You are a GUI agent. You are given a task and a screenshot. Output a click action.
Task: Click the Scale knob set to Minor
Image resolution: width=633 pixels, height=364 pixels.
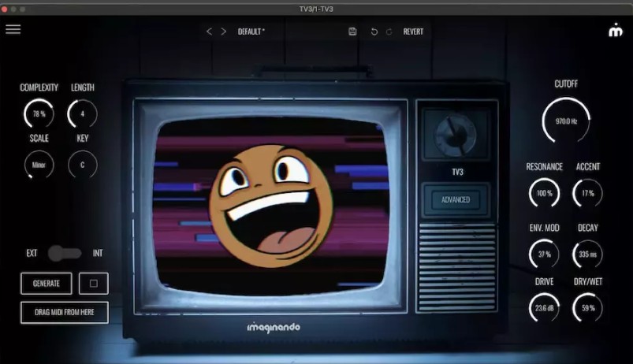[39, 165]
